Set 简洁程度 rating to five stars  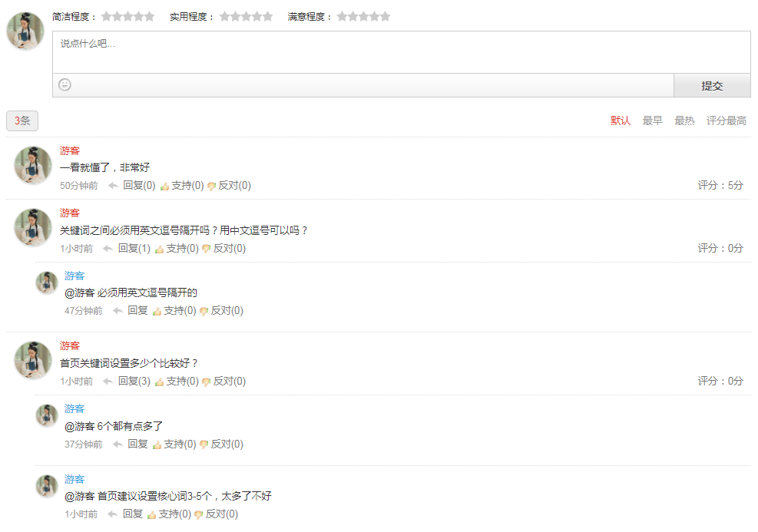point(149,16)
